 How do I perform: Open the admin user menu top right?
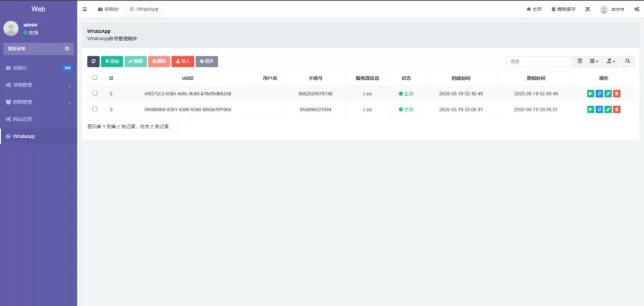pos(612,9)
